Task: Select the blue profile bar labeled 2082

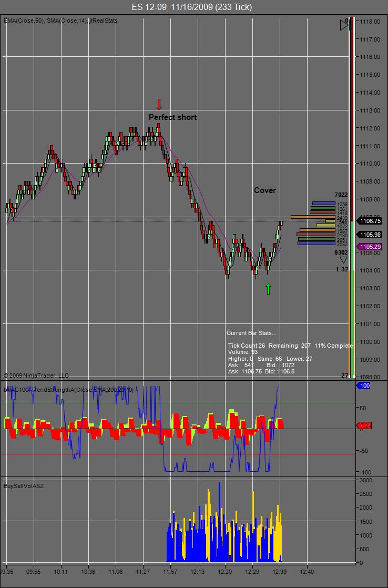Action: (316, 244)
